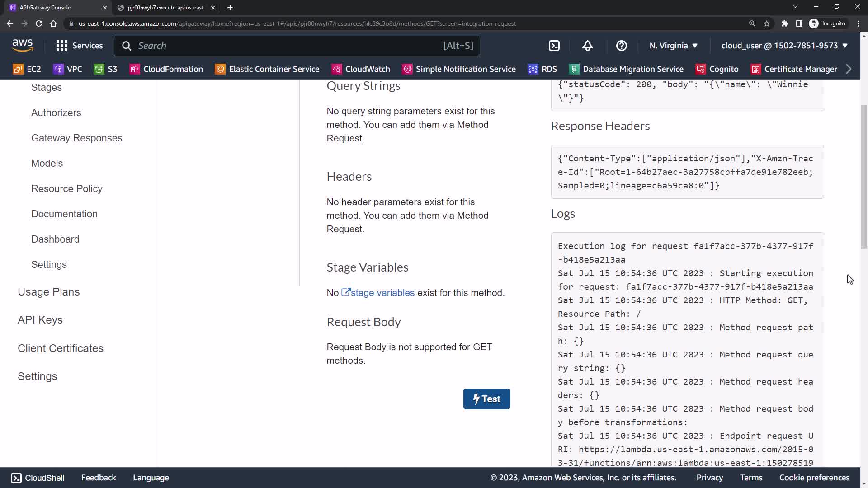Click the notifications bell icon
This screenshot has height=488, width=868.
click(587, 46)
